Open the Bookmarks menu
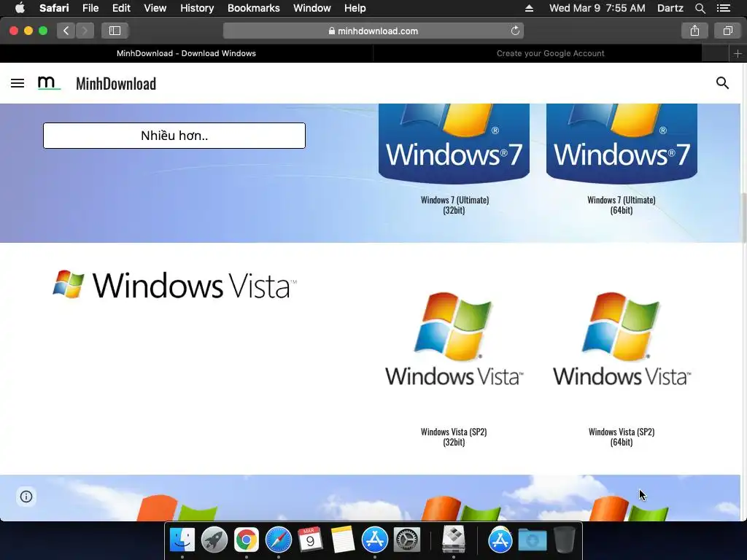This screenshot has width=747, height=560. (253, 8)
